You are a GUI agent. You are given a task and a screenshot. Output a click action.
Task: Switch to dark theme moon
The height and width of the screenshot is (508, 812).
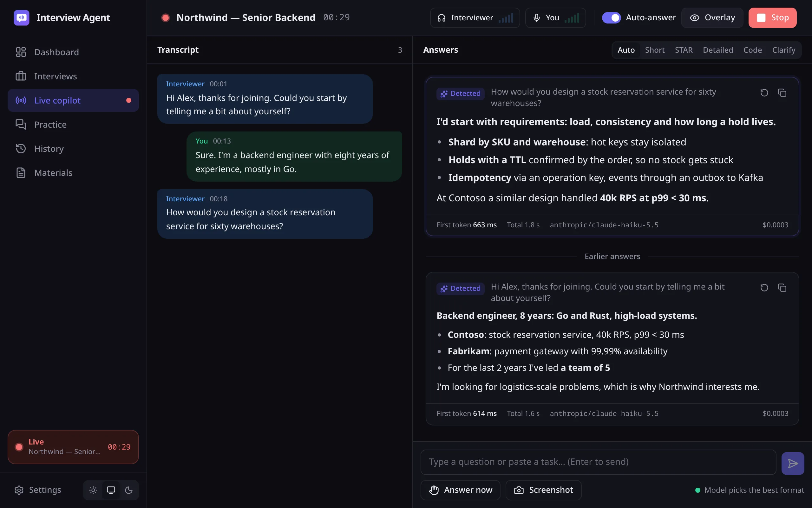pos(129,490)
